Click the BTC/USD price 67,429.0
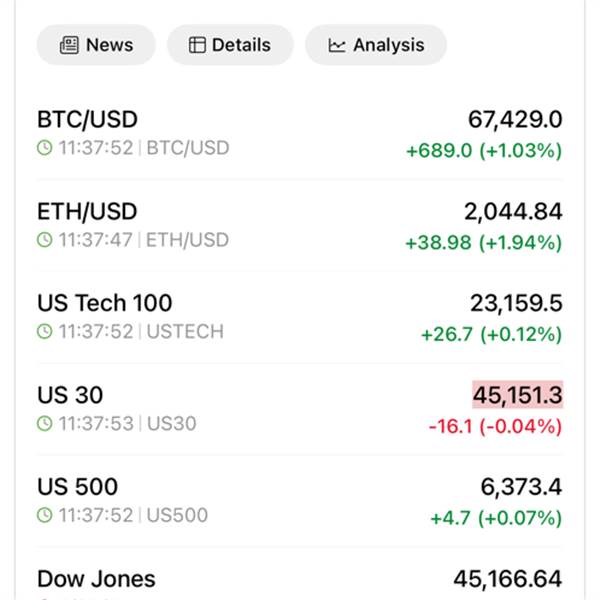The height and width of the screenshot is (600, 600). [515, 120]
